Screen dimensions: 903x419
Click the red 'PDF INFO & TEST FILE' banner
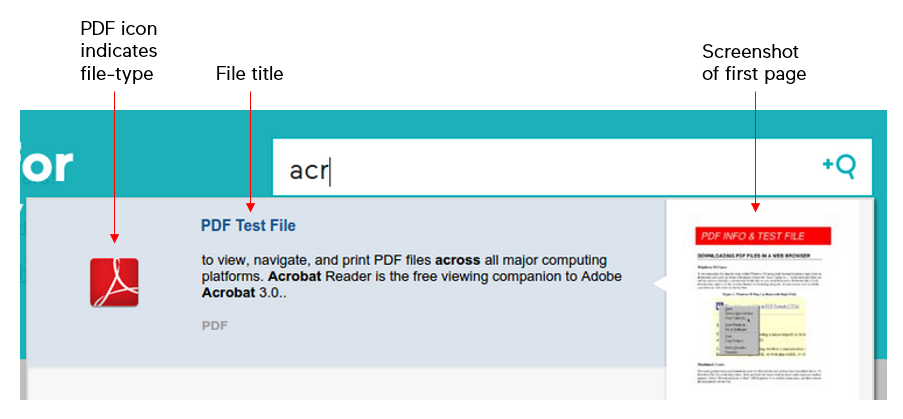pyautogui.click(x=764, y=237)
